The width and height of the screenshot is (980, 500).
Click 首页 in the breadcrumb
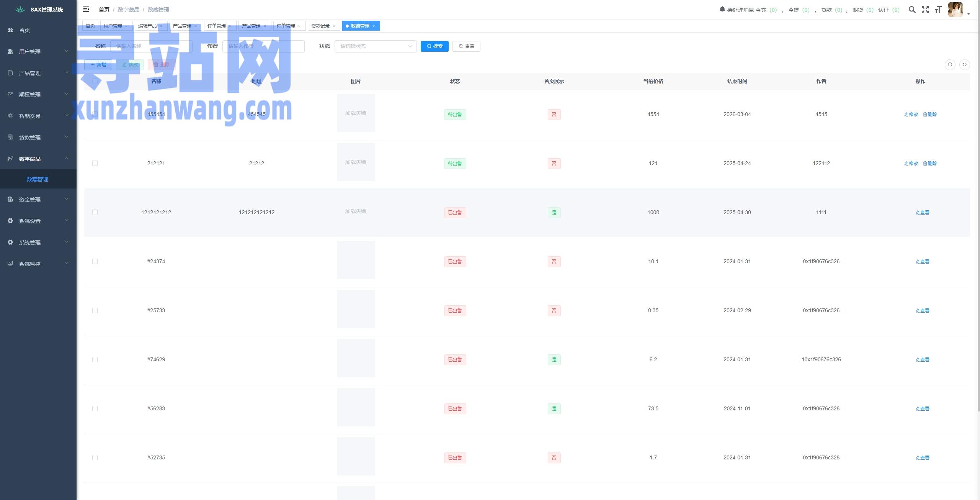pyautogui.click(x=104, y=10)
